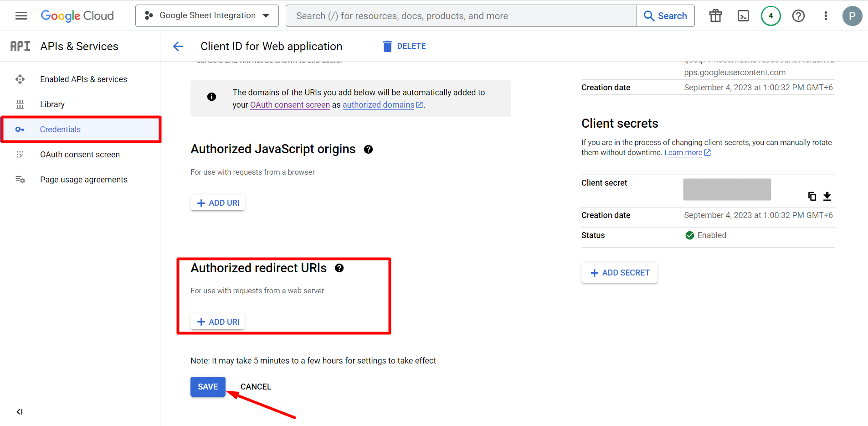The height and width of the screenshot is (426, 868).
Task: Open the authorized domains link
Action: click(x=383, y=105)
